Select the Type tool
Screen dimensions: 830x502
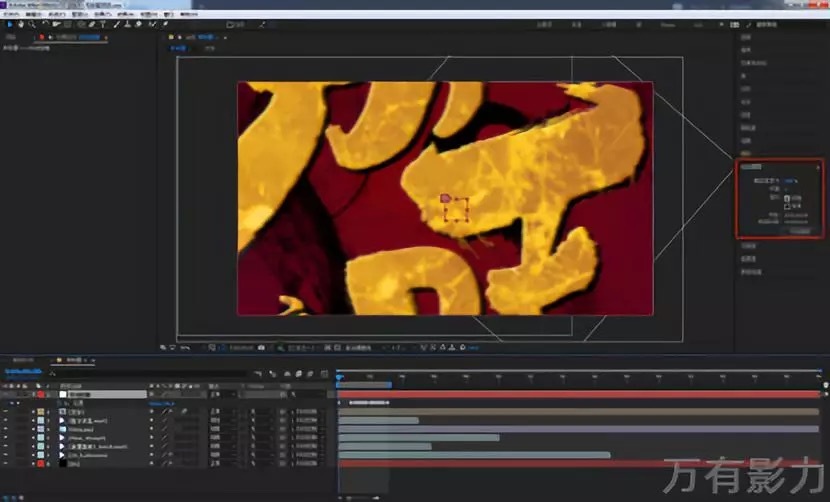pyautogui.click(x=102, y=24)
